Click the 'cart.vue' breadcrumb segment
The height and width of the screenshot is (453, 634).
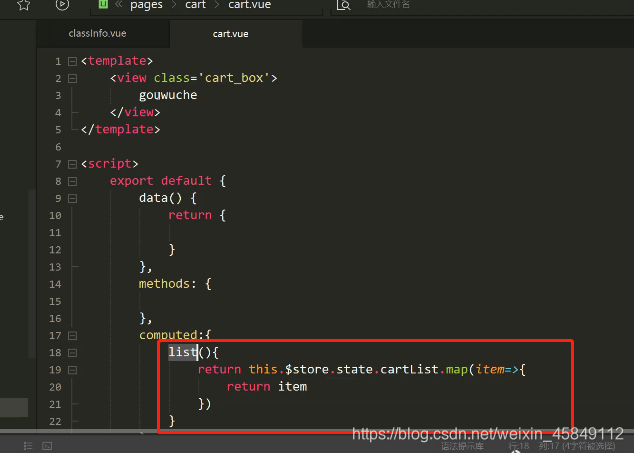pyautogui.click(x=249, y=4)
